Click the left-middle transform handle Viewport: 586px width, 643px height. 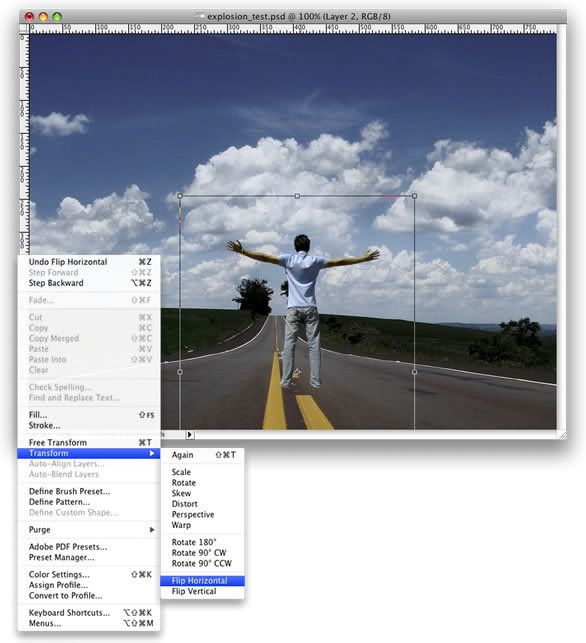click(180, 372)
